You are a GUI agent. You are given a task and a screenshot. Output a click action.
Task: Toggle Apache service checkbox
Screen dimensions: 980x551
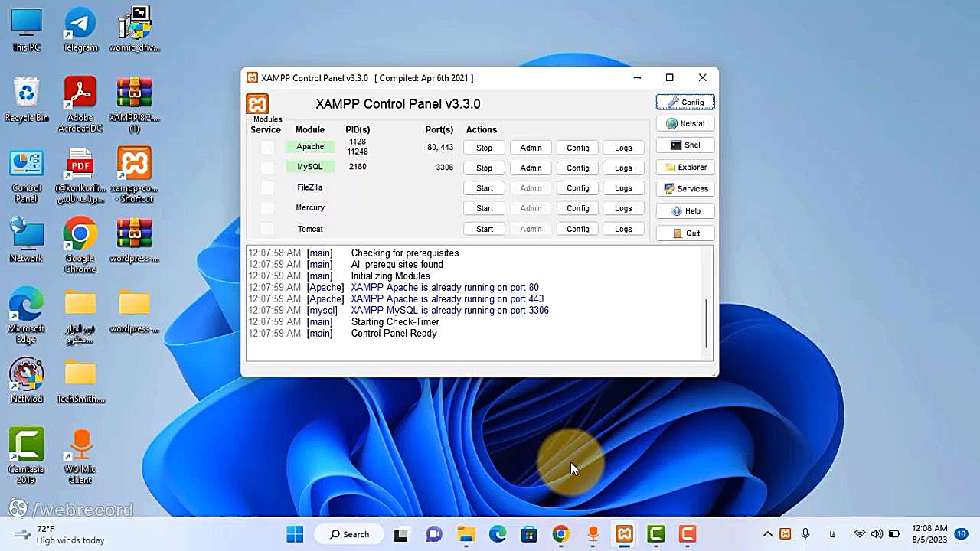pos(266,147)
